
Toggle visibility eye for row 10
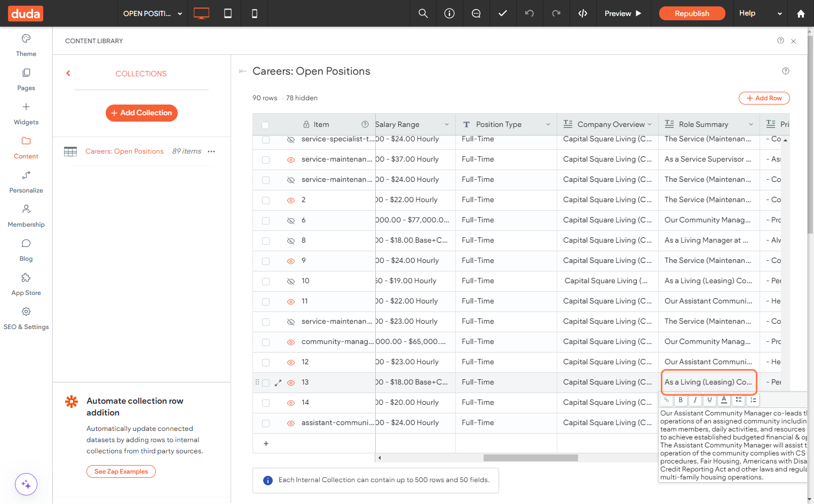click(291, 282)
